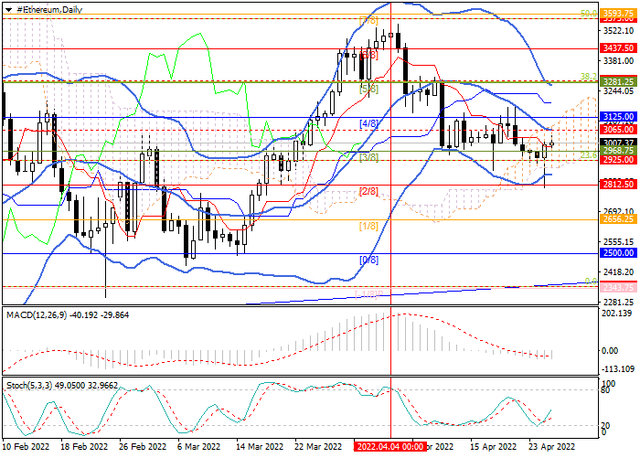Click the 14 Mar 2022 date label
The height and width of the screenshot is (457, 640).
(260, 446)
